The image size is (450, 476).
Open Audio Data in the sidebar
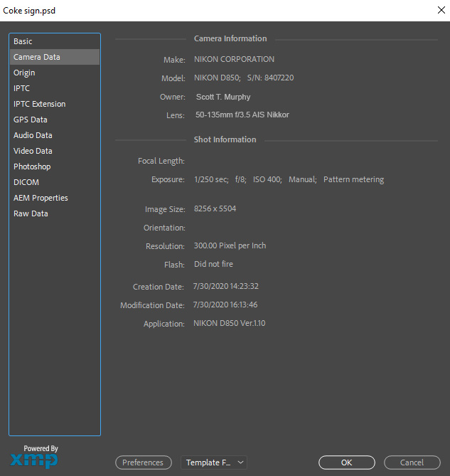point(33,135)
